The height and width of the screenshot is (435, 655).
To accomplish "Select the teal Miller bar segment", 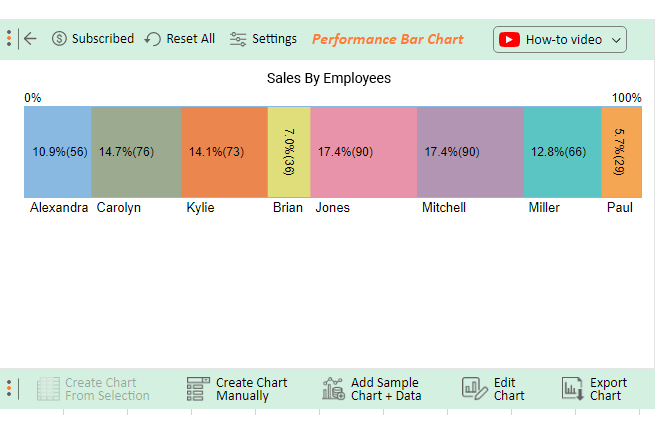I will point(562,152).
